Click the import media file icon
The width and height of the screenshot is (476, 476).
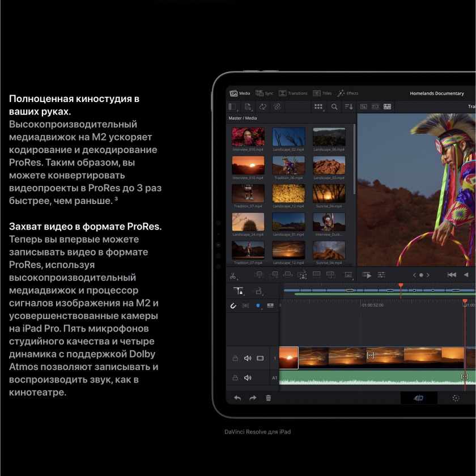(x=248, y=107)
